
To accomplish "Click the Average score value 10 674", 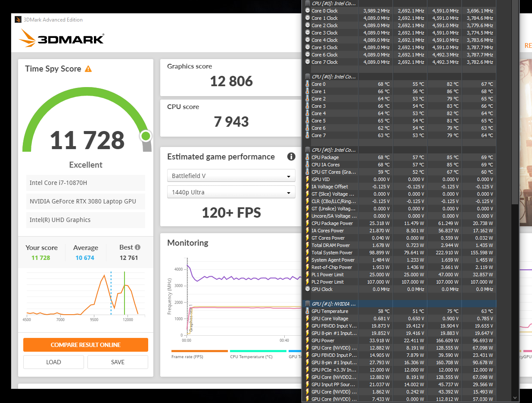I will coord(85,258).
